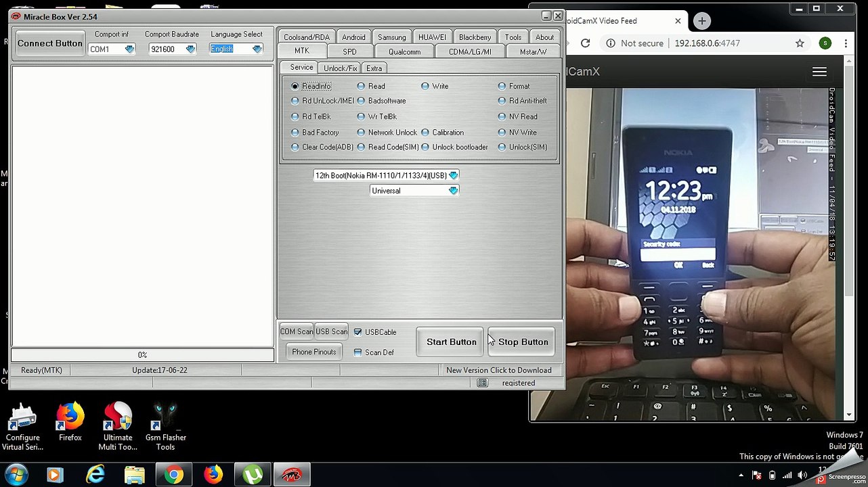The width and height of the screenshot is (868, 487).
Task: Open a new Chrome tab
Action: point(701,21)
